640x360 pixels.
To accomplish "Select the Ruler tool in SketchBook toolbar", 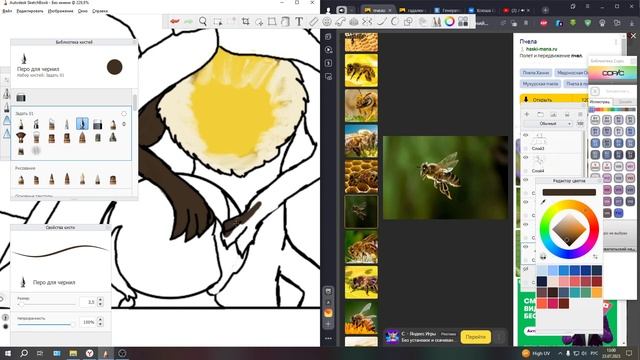I will [313, 22].
